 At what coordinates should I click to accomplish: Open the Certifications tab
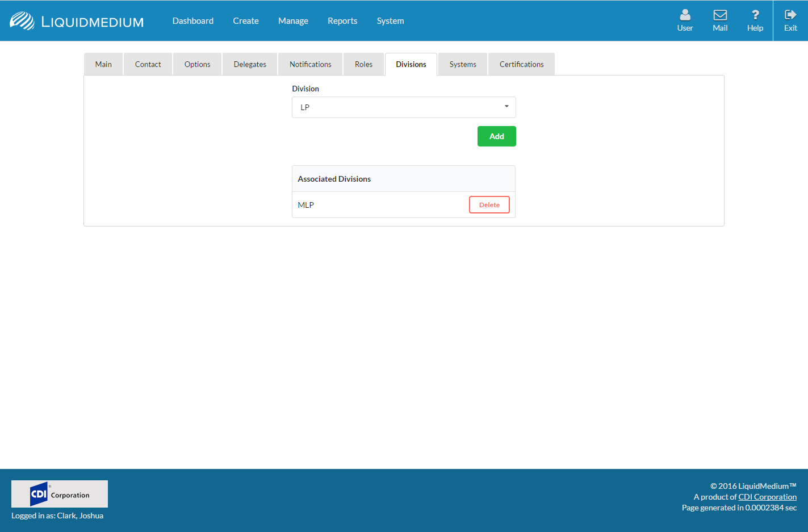(x=521, y=64)
